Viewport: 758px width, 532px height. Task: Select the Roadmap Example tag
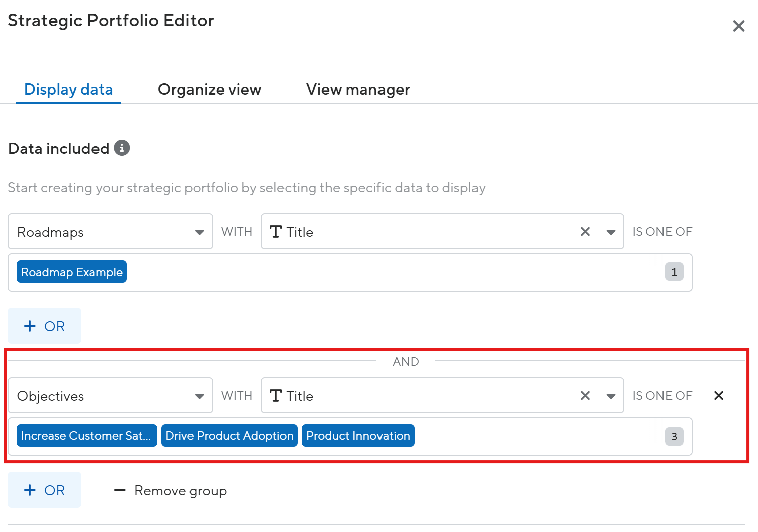[x=71, y=272]
